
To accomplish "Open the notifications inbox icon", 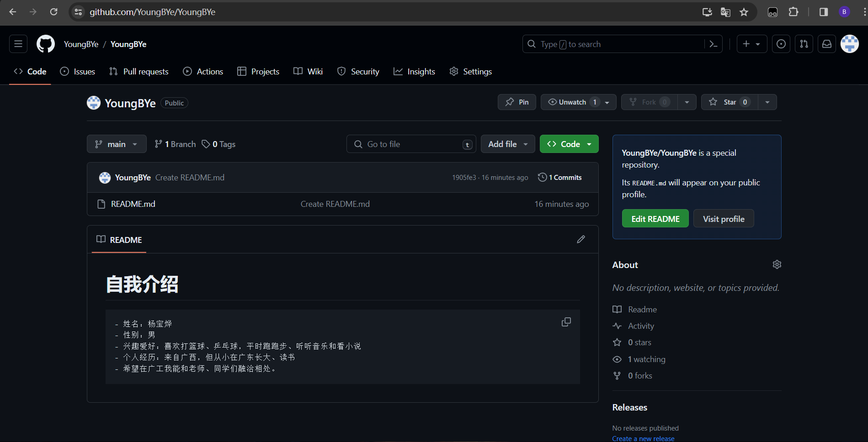I will (x=827, y=44).
